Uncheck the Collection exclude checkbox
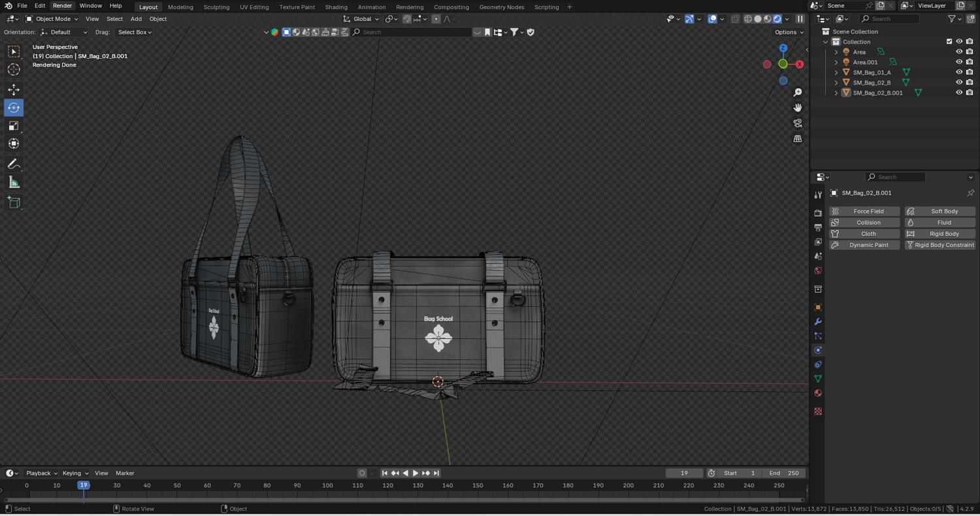This screenshot has height=516, width=980. 949,42
